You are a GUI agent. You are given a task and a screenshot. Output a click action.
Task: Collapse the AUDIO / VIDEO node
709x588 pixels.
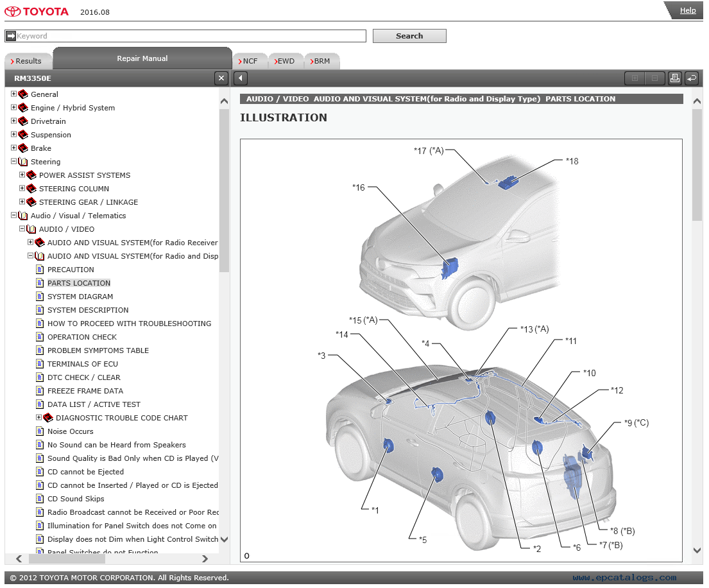click(22, 229)
